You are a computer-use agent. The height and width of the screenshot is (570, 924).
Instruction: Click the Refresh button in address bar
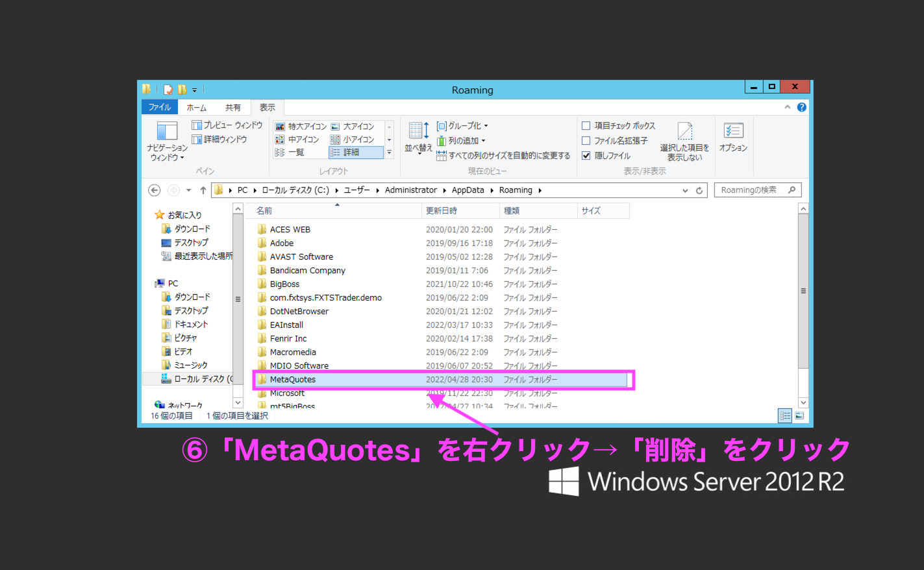[x=699, y=190]
